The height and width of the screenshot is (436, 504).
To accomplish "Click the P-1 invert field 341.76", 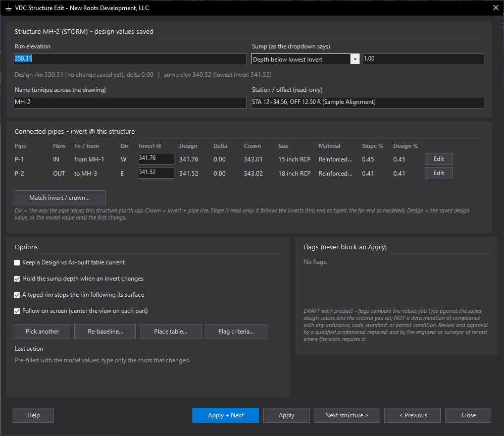I will point(156,158).
